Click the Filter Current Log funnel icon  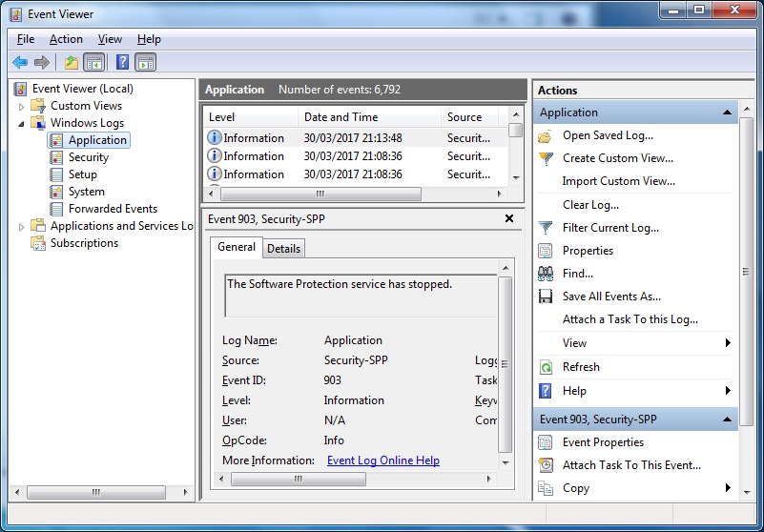tap(546, 228)
